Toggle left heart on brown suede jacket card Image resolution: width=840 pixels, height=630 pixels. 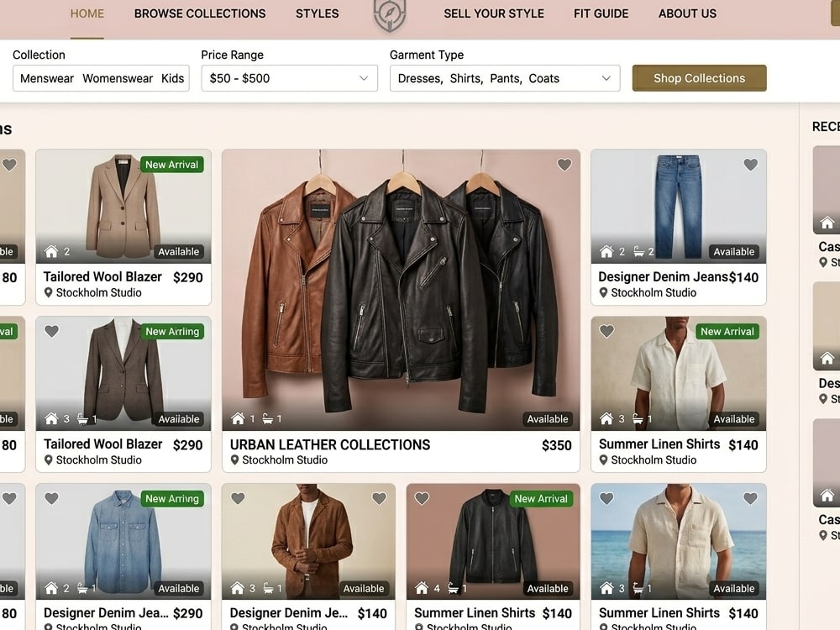(238, 499)
